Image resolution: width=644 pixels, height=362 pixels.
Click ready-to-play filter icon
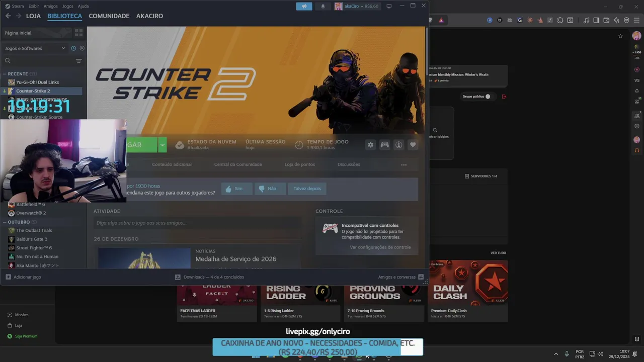pyautogui.click(x=82, y=48)
